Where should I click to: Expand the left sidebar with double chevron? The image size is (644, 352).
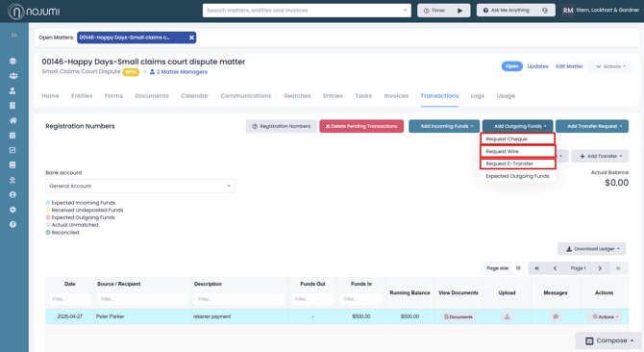click(14, 36)
